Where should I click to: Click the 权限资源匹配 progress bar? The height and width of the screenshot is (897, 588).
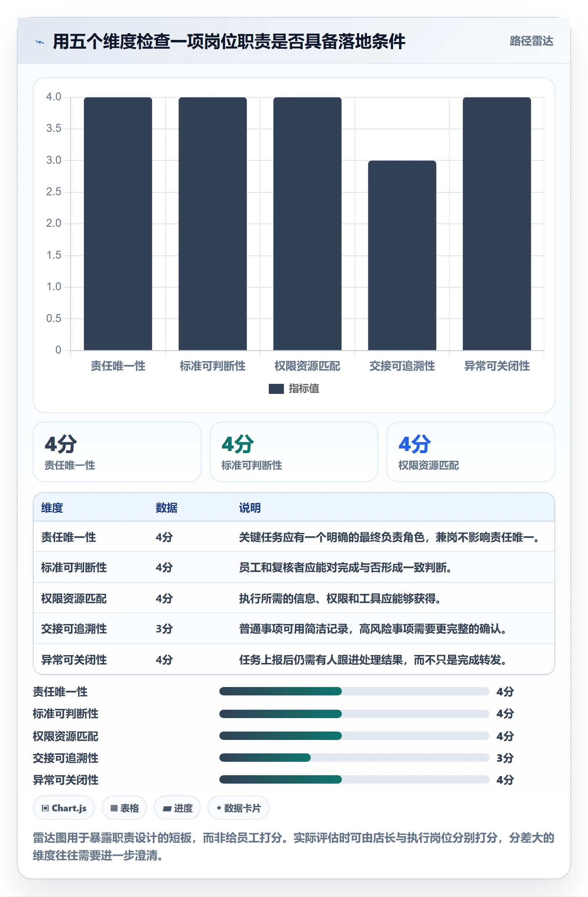[354, 736]
